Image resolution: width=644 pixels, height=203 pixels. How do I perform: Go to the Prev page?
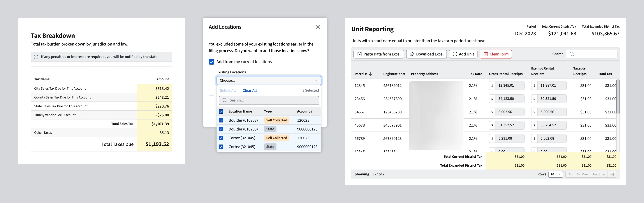pyautogui.click(x=582, y=174)
